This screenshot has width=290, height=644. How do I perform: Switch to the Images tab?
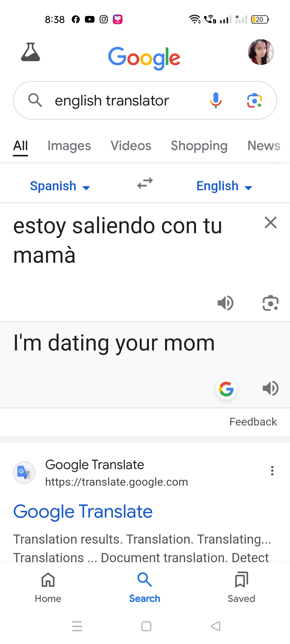pos(69,146)
